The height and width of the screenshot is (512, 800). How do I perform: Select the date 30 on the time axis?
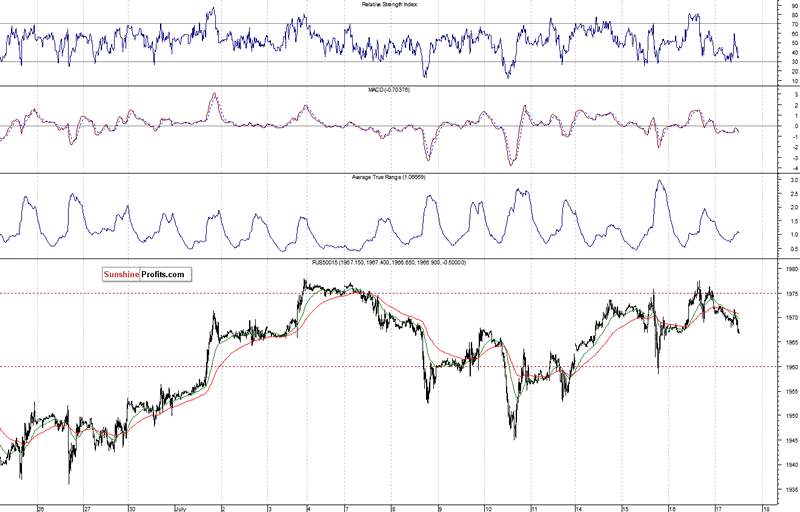pos(131,507)
